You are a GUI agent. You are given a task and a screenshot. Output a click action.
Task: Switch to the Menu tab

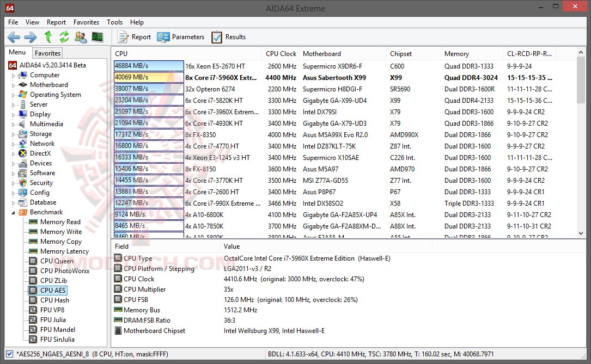(x=17, y=52)
